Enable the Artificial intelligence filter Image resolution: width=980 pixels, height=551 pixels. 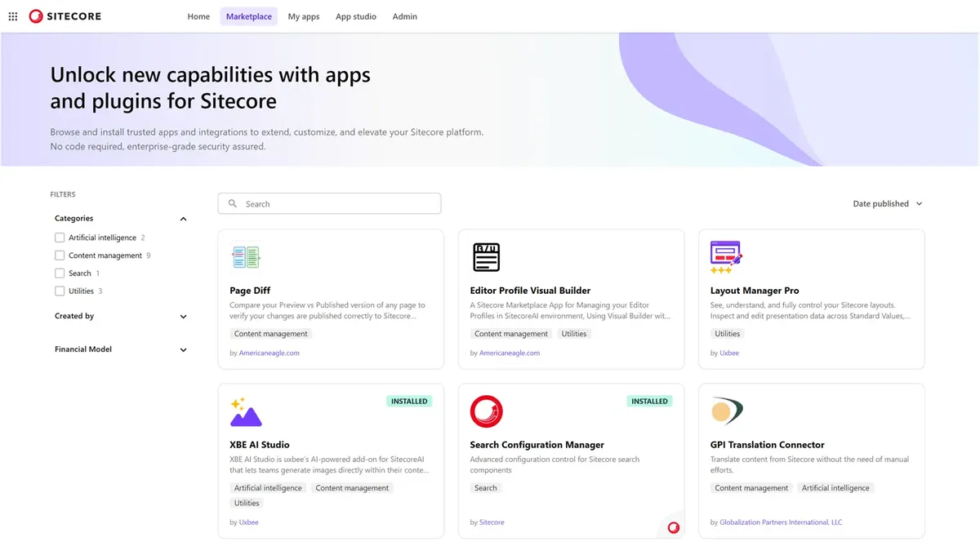click(x=60, y=237)
